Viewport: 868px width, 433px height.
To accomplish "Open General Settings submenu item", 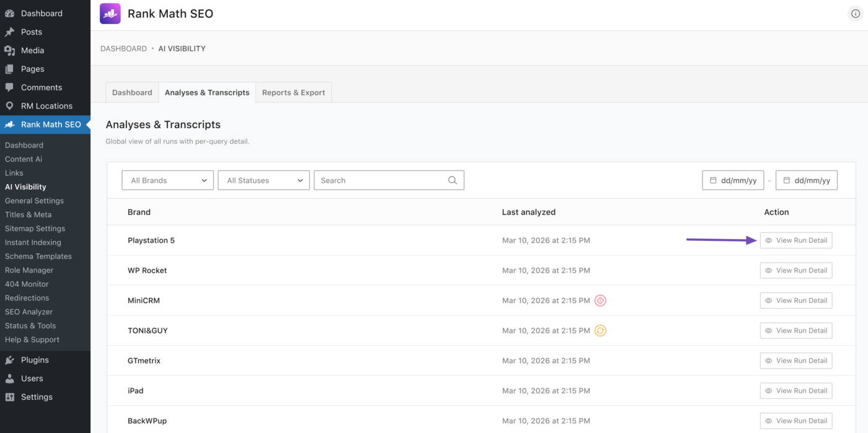I will [34, 201].
